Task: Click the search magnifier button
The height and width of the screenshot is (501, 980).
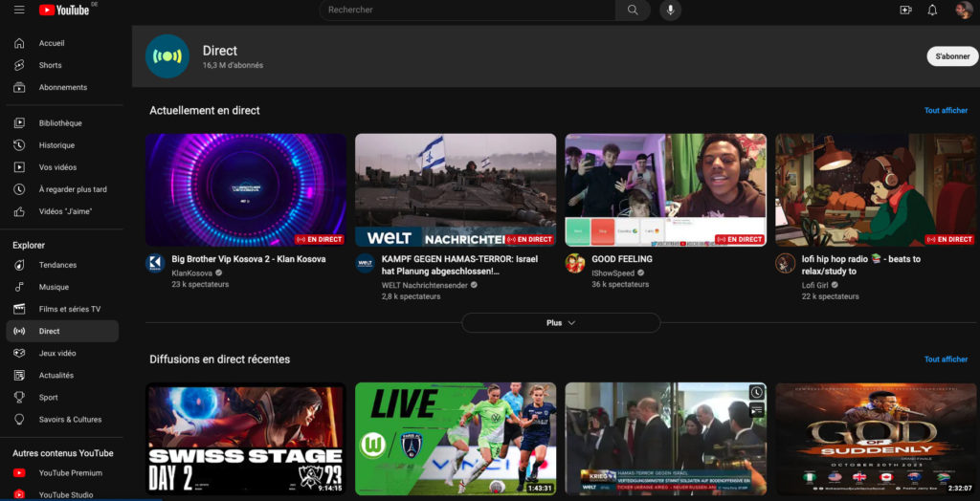Action: [x=633, y=10]
